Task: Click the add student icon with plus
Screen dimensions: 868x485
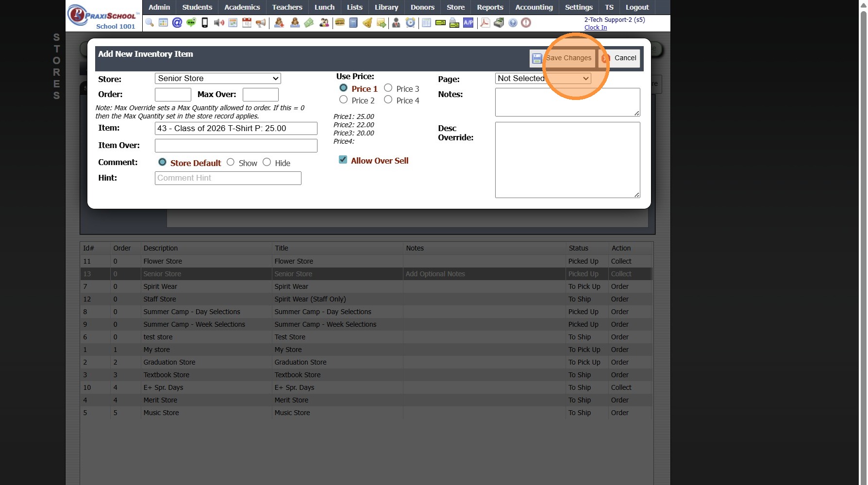Action: pyautogui.click(x=279, y=23)
